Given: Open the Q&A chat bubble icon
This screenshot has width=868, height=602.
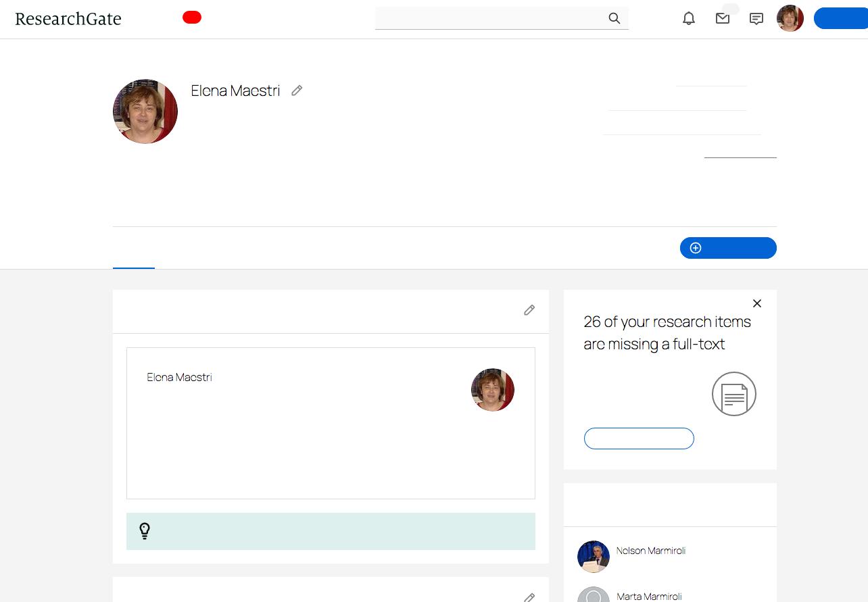Looking at the screenshot, I should (x=756, y=18).
